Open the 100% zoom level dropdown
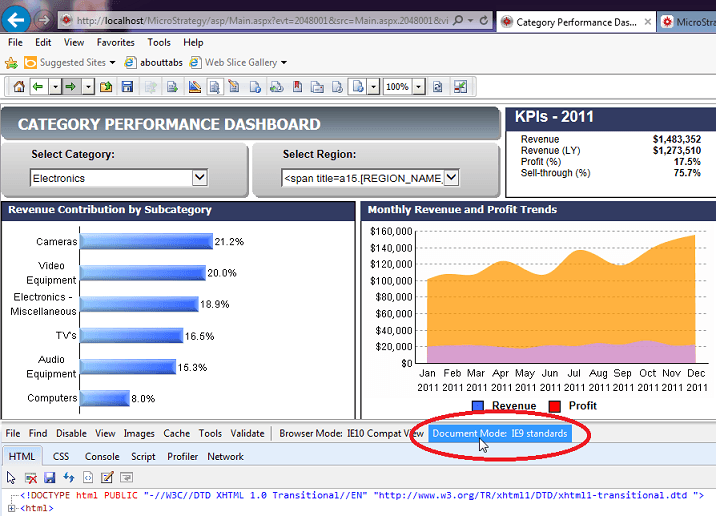Image resolution: width=716 pixels, height=516 pixels. click(x=417, y=87)
